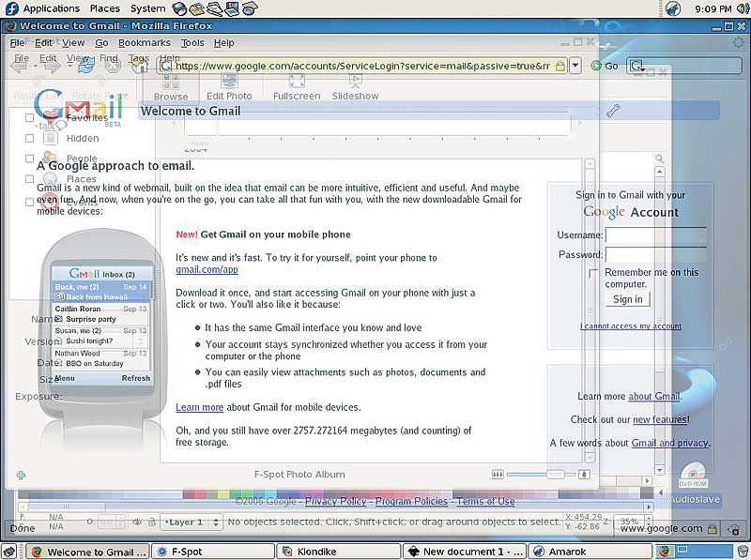Click the F-Spot thumbnail size slider
751x560 pixels.
coord(542,475)
